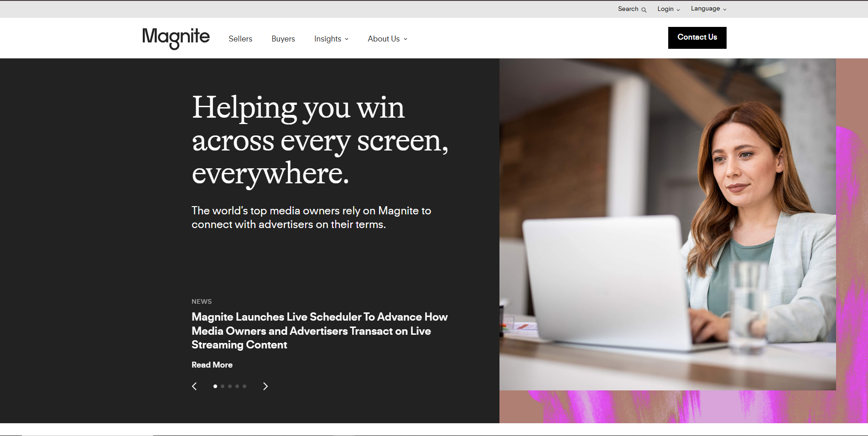Expand the Insights menu
The width and height of the screenshot is (868, 436).
(332, 39)
